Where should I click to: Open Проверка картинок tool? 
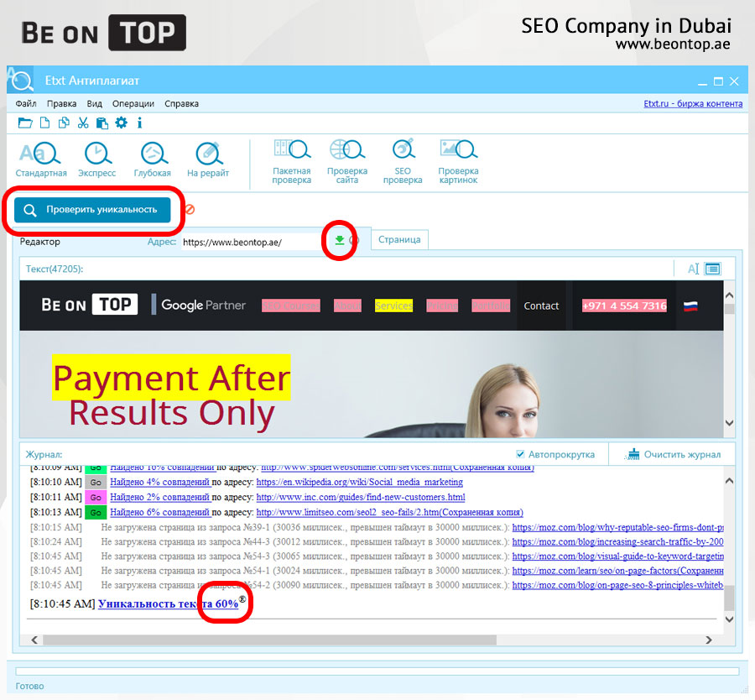(458, 162)
